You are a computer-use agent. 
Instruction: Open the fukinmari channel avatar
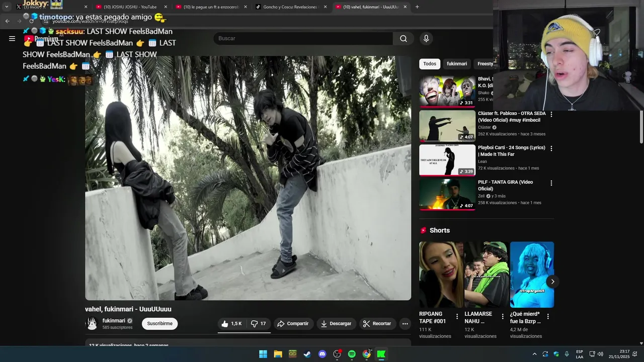(92, 324)
